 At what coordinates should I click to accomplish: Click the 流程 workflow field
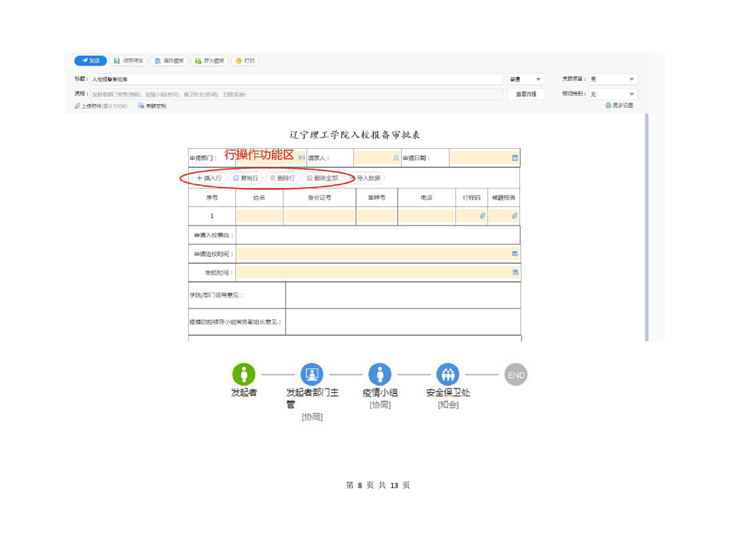(x=296, y=94)
